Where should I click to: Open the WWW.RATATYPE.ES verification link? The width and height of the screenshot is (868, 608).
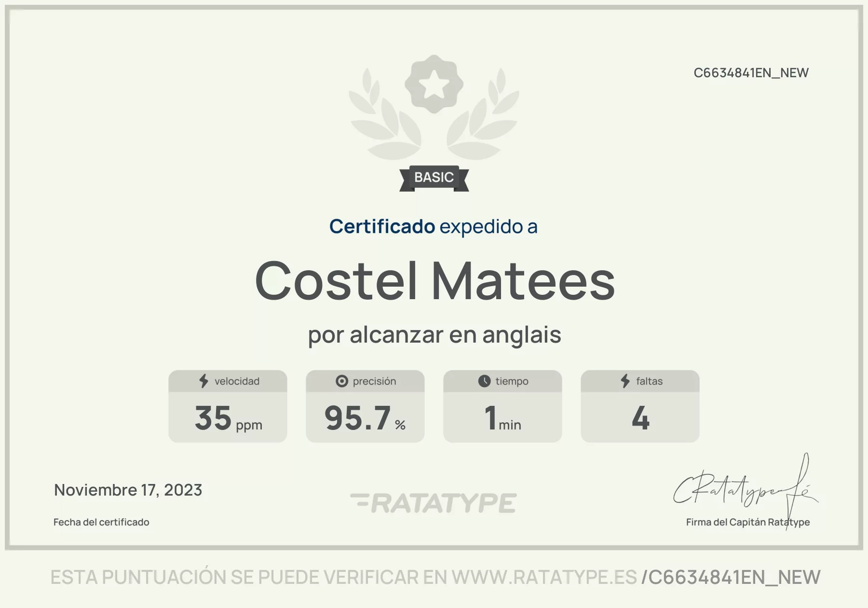click(x=544, y=577)
